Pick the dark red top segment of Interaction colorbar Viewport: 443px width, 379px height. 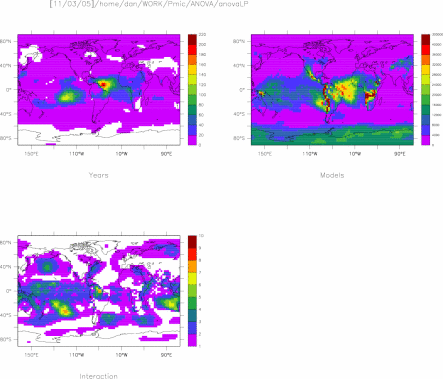(x=192, y=242)
